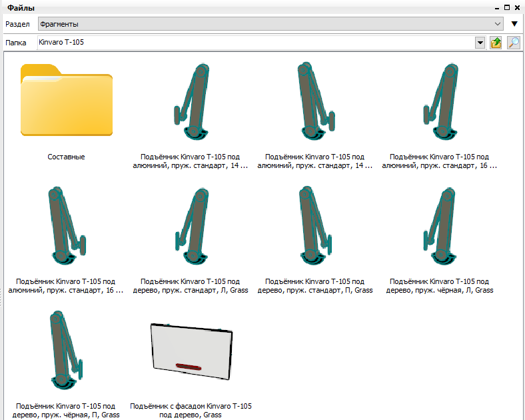Click label 'дерево, пруж. чёрная, Л, Grass'
The width and height of the screenshot is (525, 420).
pos(440,291)
